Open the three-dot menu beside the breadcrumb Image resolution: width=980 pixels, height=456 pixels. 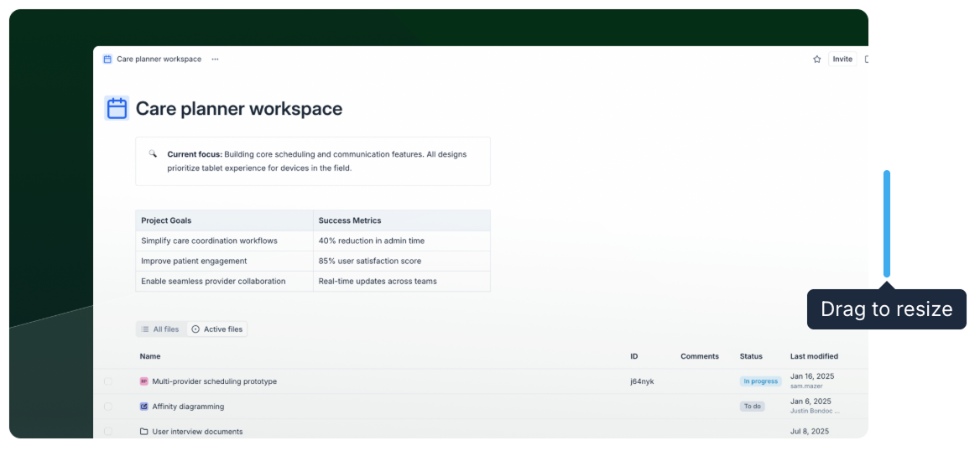tap(215, 60)
